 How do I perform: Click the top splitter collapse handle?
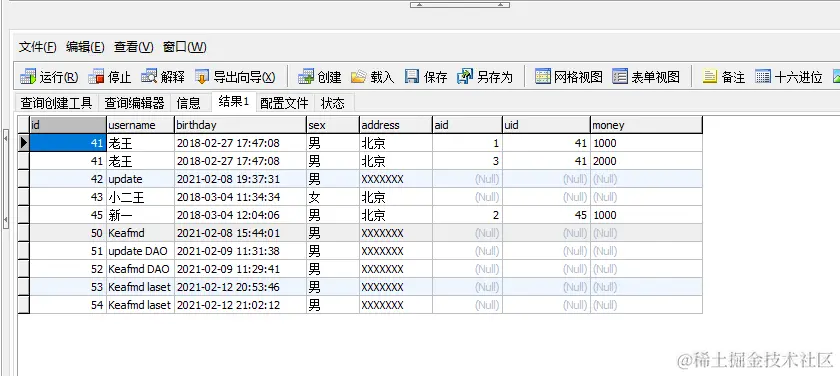tap(460, 5)
